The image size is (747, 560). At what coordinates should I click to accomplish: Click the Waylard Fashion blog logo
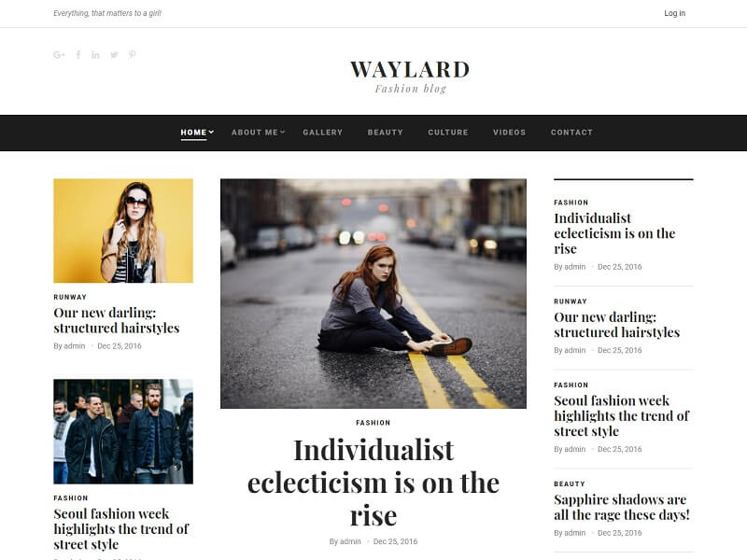coord(410,77)
